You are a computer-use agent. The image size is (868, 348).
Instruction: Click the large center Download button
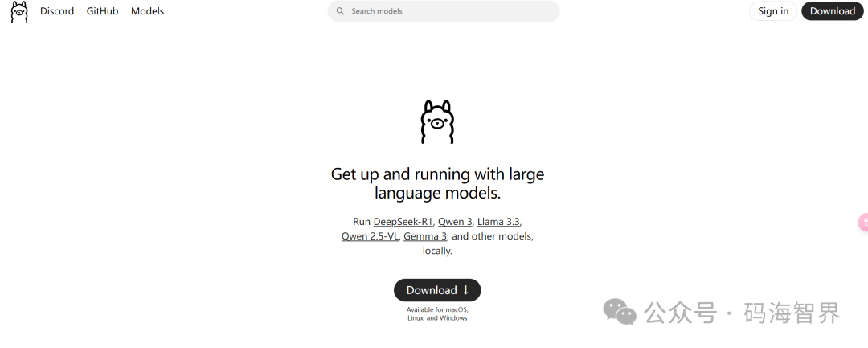(437, 290)
